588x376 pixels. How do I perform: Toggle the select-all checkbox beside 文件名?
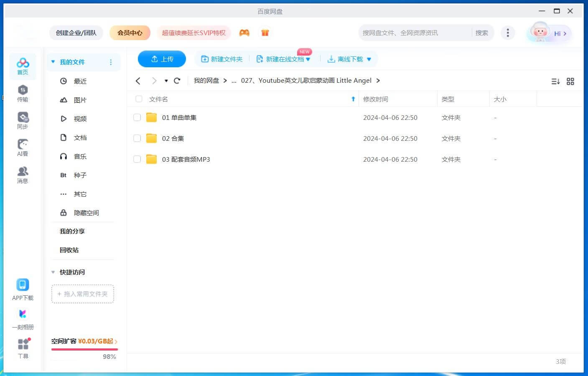139,99
